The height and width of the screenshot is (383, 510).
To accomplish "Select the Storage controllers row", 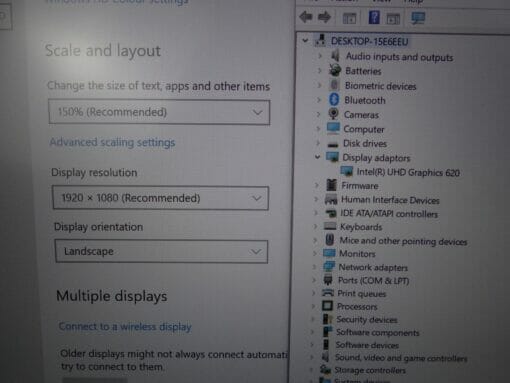I will pyautogui.click(x=363, y=370).
